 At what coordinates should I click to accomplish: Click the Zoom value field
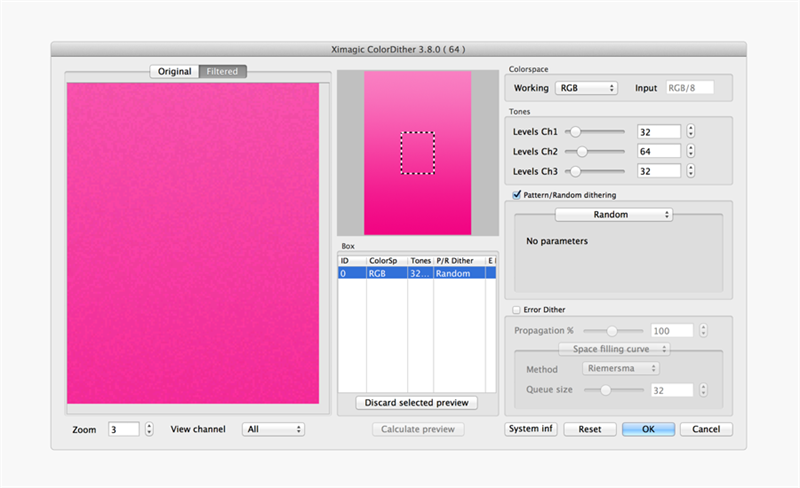pyautogui.click(x=123, y=429)
